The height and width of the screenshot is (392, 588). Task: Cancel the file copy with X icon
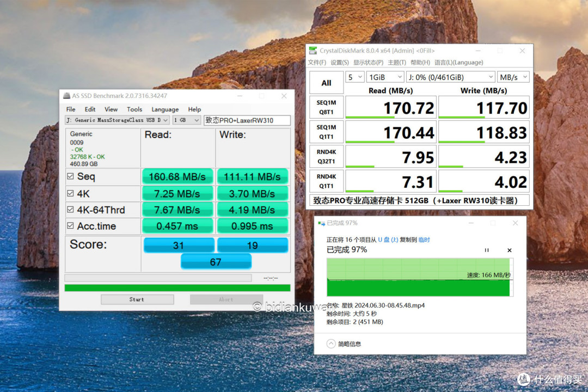[x=509, y=250]
